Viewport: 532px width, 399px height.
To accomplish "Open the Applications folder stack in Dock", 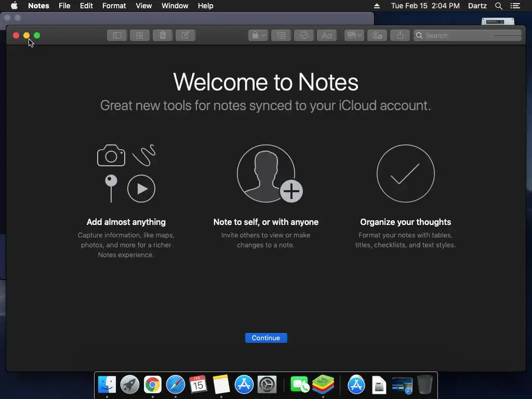I will click(x=356, y=385).
